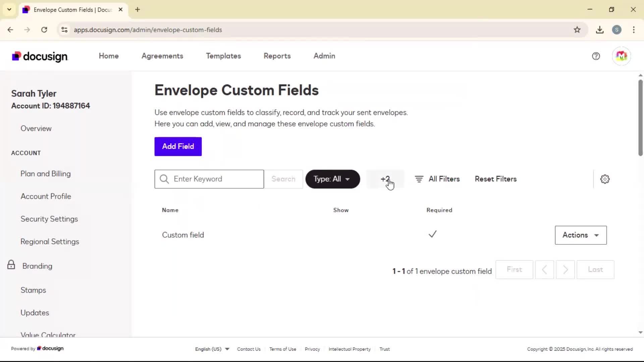
Task: Open Actions dropdown for Custom field
Action: pos(581,235)
